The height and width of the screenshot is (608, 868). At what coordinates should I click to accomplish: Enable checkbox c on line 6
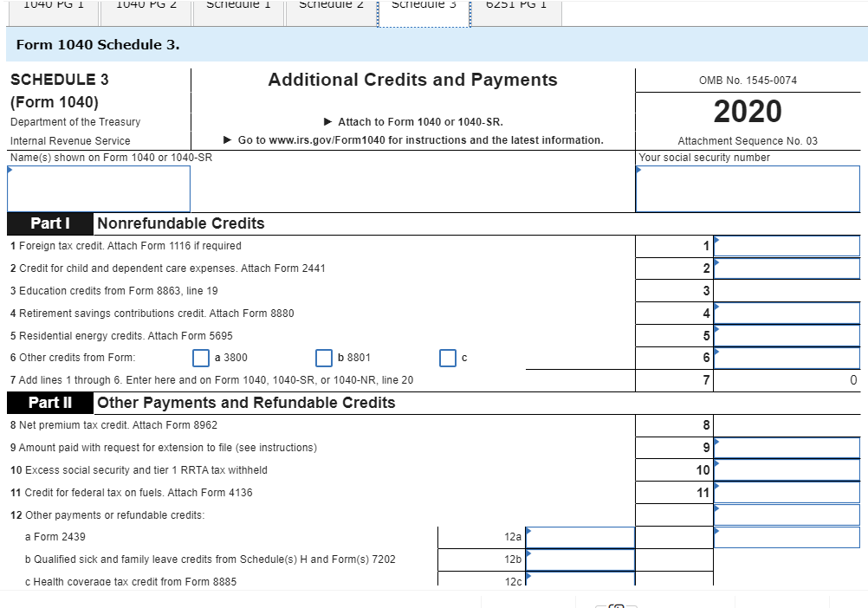click(447, 358)
